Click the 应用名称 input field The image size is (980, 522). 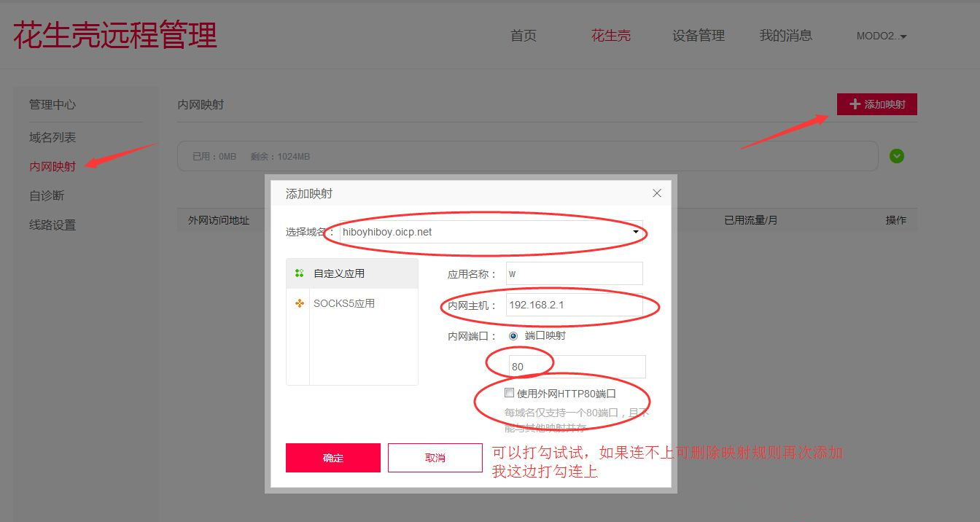[575, 273]
